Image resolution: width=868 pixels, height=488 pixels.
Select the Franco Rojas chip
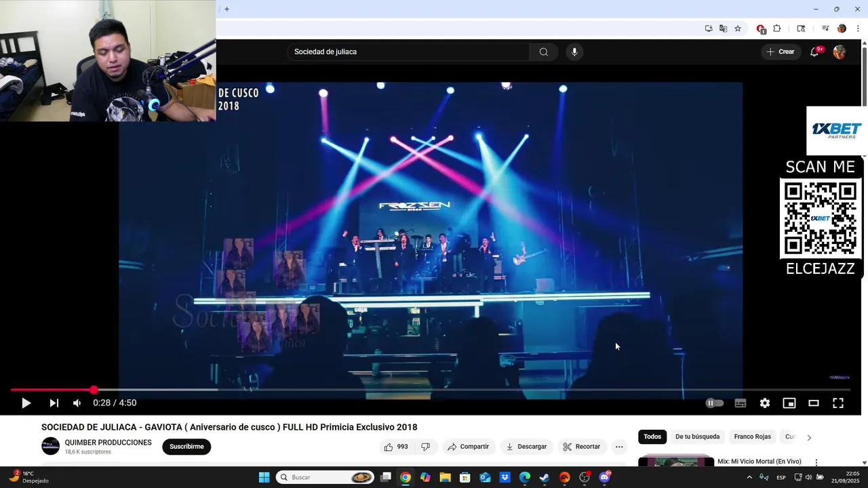coord(752,436)
